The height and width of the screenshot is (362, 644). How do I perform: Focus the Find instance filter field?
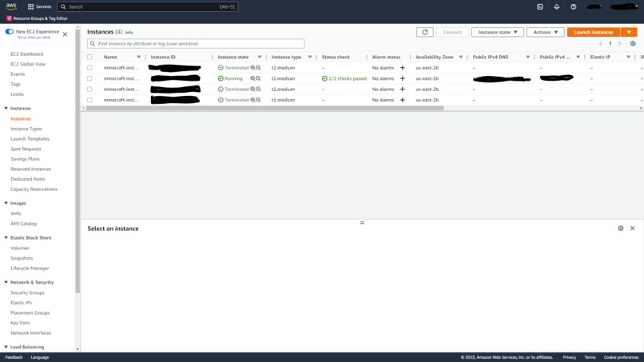coord(196,44)
